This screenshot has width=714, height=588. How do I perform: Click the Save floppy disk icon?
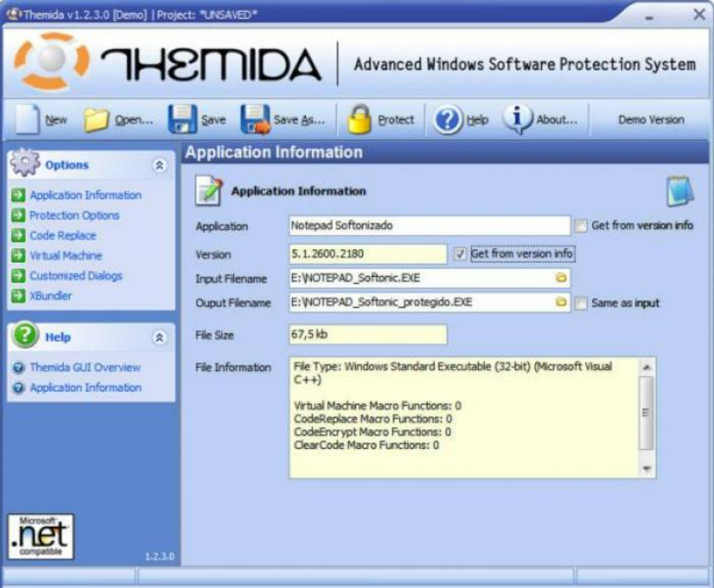tap(183, 120)
